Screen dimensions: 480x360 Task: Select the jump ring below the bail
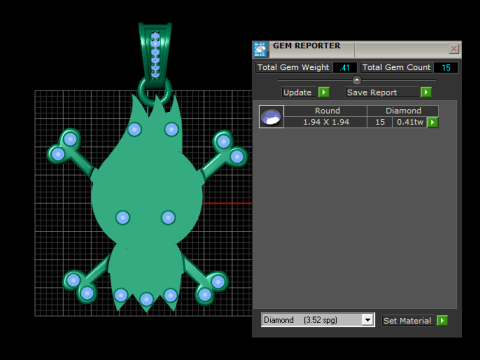tap(155, 92)
